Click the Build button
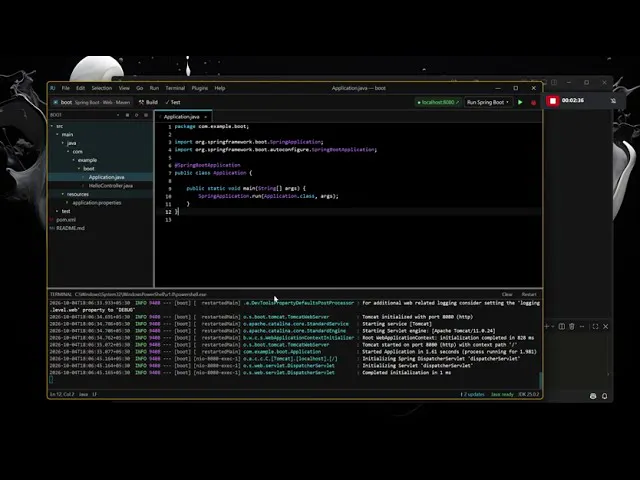This screenshot has width=640, height=480. (x=148, y=102)
